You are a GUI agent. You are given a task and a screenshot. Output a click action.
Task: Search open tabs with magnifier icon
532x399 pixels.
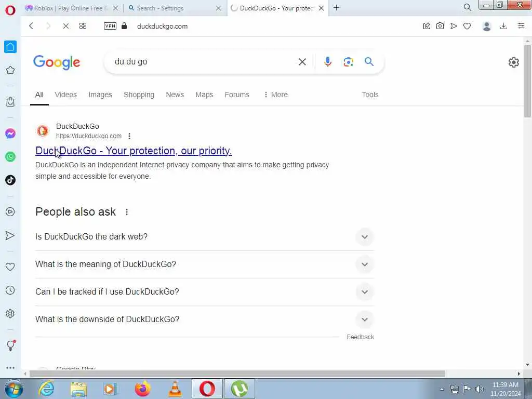(467, 7)
